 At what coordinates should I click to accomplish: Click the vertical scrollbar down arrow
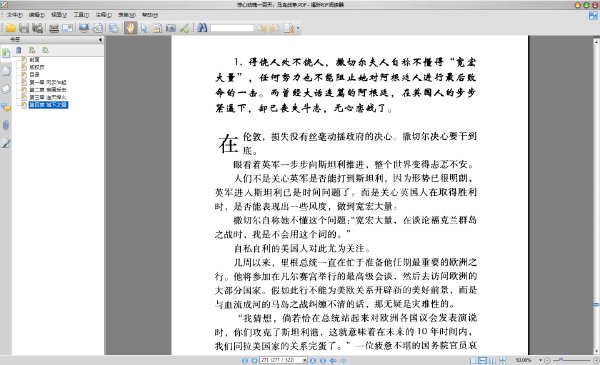(x=596, y=351)
